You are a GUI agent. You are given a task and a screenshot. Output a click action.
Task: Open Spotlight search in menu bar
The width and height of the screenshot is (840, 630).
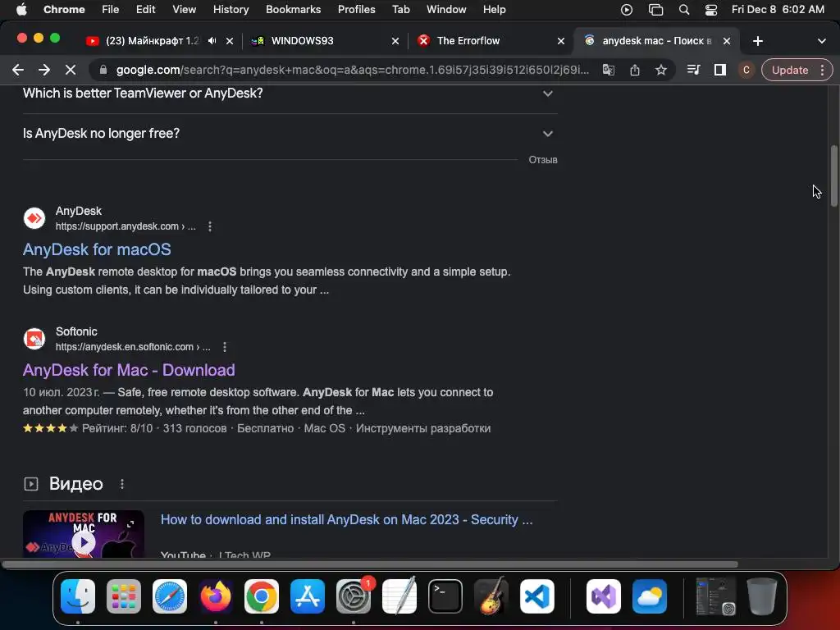[684, 10]
